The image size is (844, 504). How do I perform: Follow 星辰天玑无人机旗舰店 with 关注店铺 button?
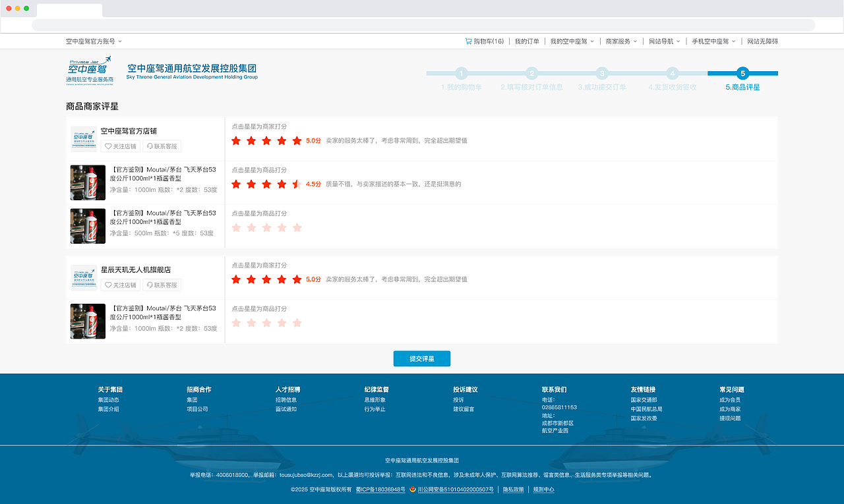pyautogui.click(x=121, y=285)
